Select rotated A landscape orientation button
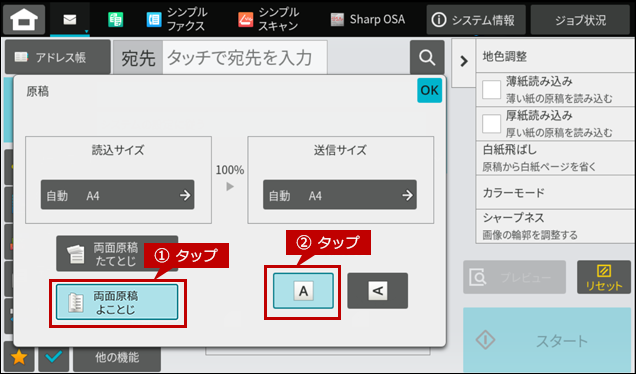This screenshot has height=374, width=636. click(378, 291)
